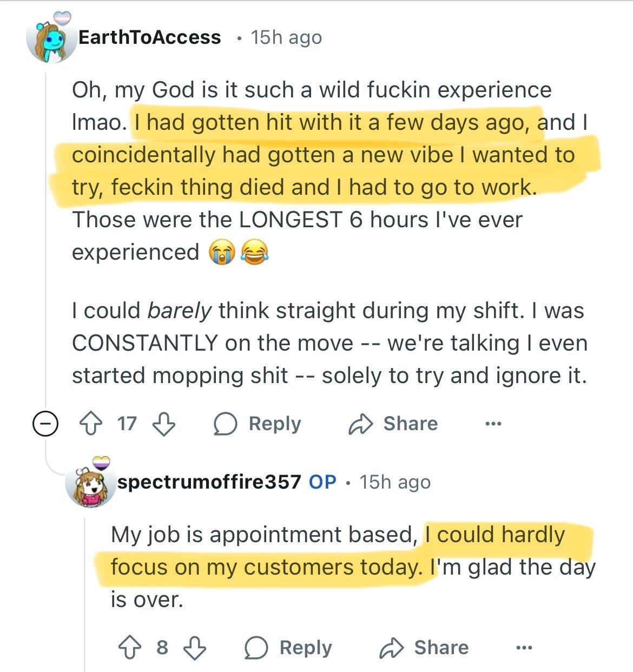Open more options for EarthToAccess comment
633x672 pixels.
click(493, 424)
